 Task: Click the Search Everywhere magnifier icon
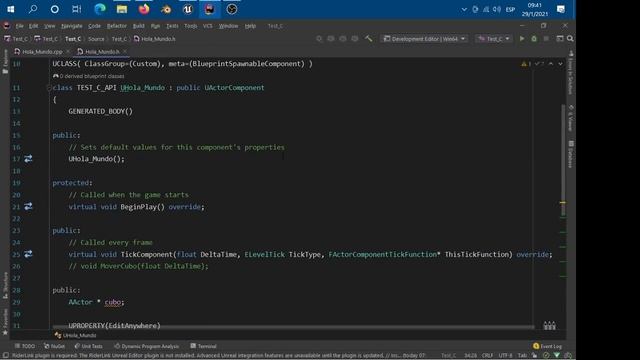[x=570, y=39]
